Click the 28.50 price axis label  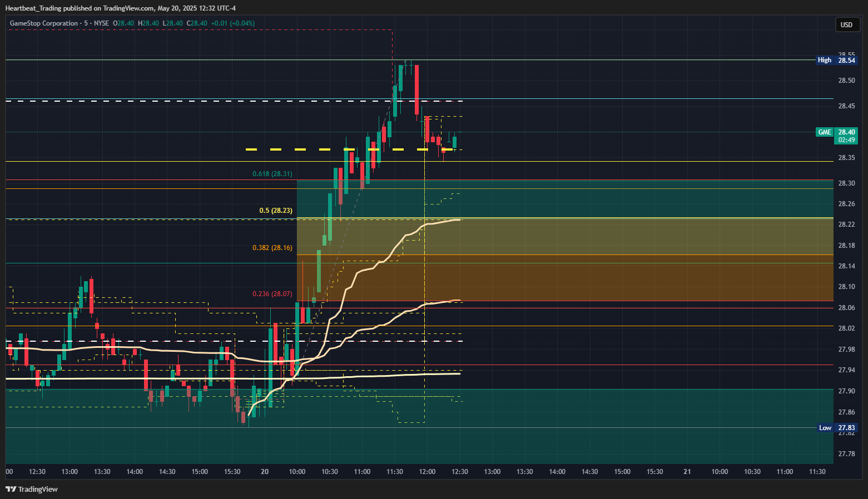(846, 81)
